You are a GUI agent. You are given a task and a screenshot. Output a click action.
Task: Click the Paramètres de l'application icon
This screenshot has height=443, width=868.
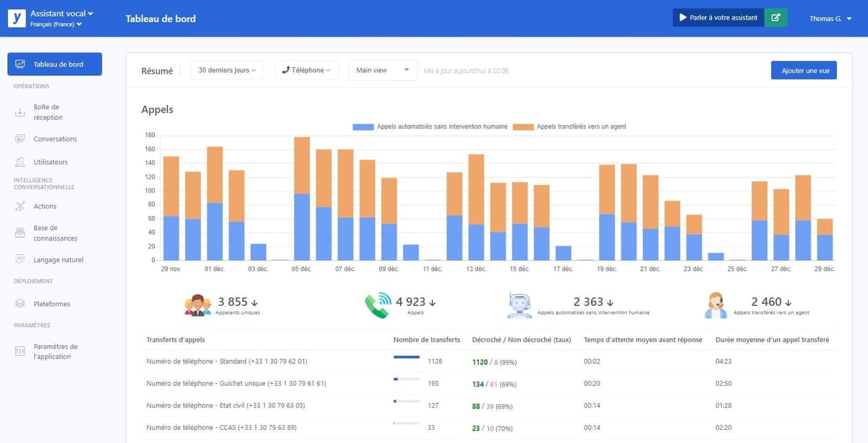(20, 351)
